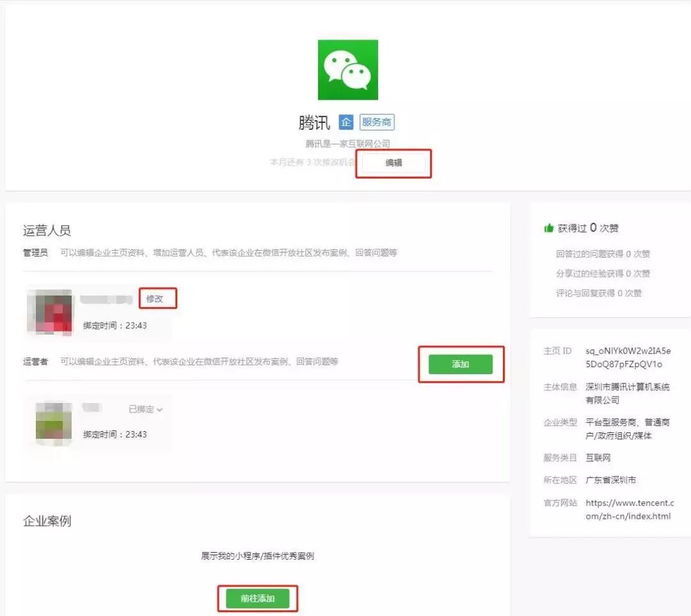Click the 前往添加 button
Viewport: 691px width, 616px height.
(x=258, y=598)
